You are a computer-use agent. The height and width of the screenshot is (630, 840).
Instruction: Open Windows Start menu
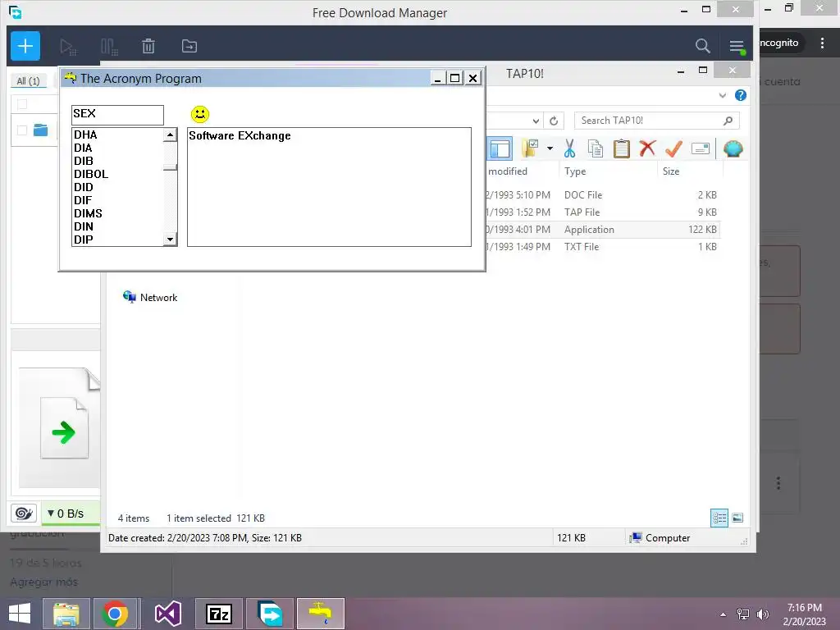tap(20, 614)
